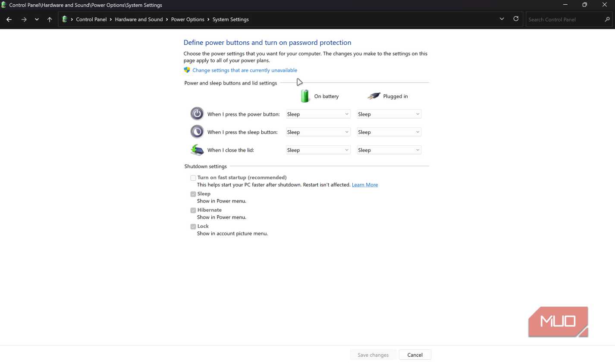Image resolution: width=615 pixels, height=364 pixels.
Task: Open the Hardware and Sound breadcrumb
Action: (139, 19)
